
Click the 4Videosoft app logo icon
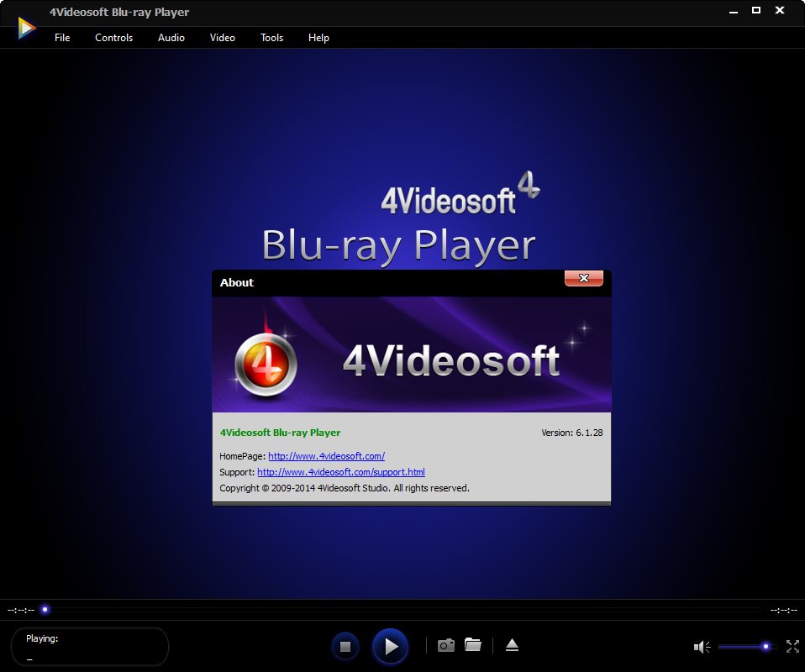[x=26, y=29]
